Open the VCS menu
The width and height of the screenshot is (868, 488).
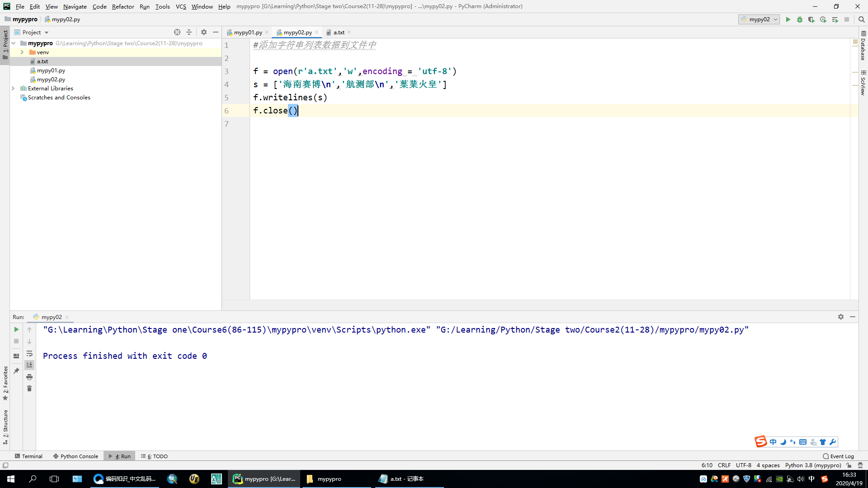pos(181,6)
